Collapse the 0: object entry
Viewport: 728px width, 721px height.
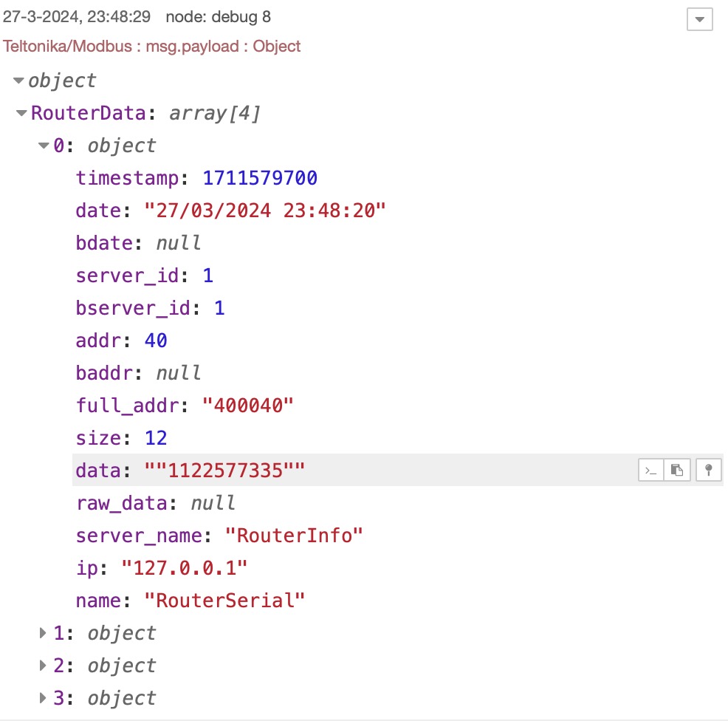tap(44, 146)
